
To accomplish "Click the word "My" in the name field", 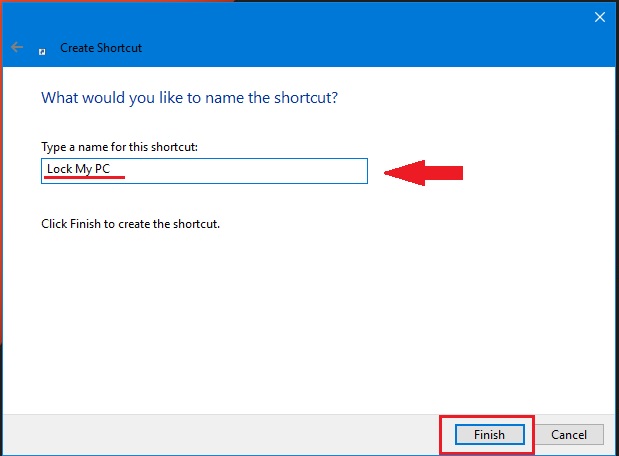I will click(x=83, y=169).
